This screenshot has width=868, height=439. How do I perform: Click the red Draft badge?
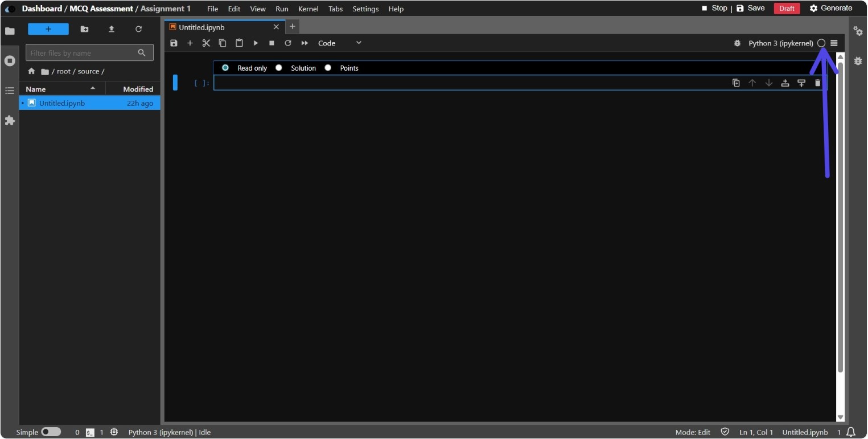787,9
